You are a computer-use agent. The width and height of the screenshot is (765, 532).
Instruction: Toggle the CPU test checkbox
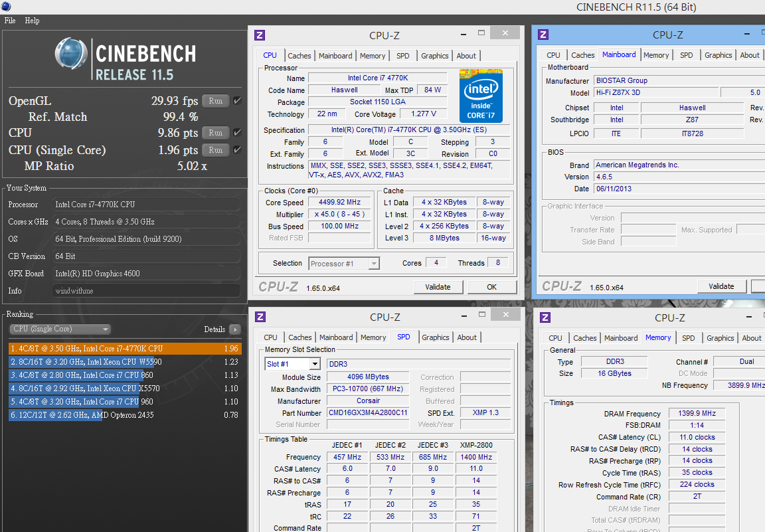238,133
